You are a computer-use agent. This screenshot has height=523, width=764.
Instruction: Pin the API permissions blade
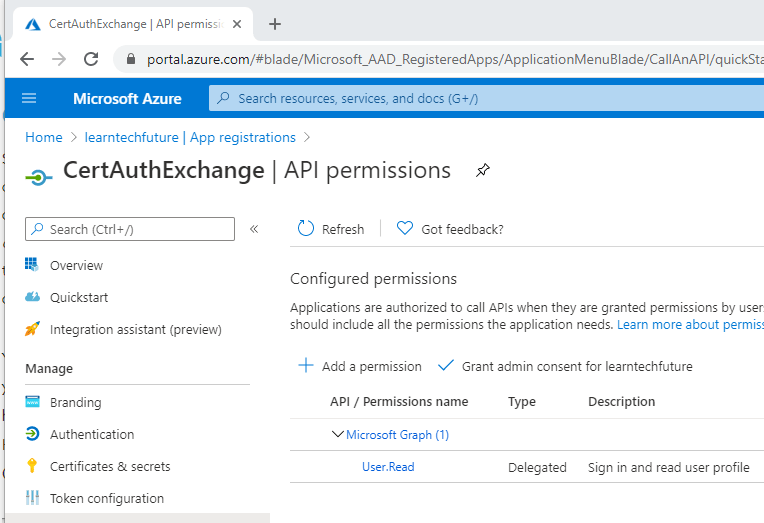pyautogui.click(x=483, y=171)
